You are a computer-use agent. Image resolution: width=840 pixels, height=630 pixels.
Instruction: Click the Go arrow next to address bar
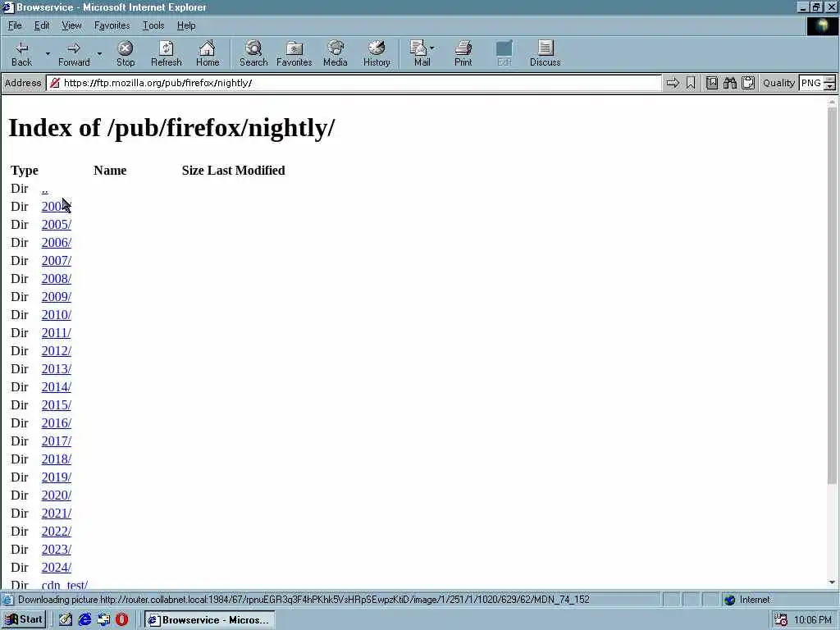673,83
